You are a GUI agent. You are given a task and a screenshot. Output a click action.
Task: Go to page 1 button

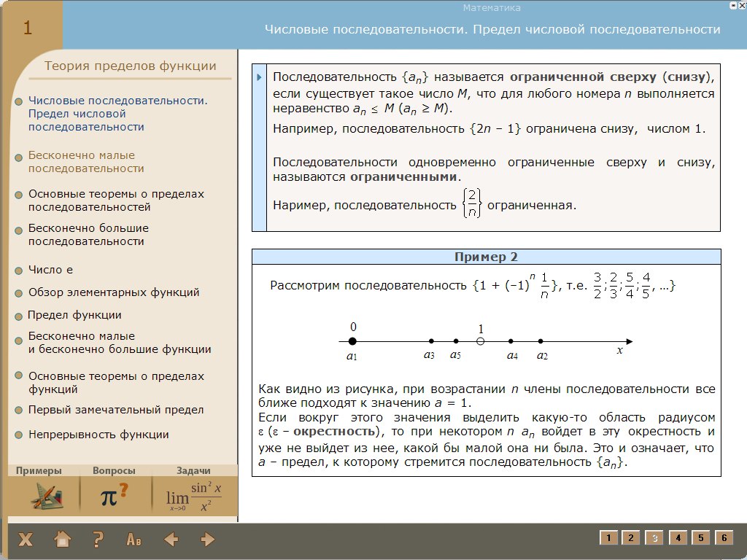coord(608,538)
